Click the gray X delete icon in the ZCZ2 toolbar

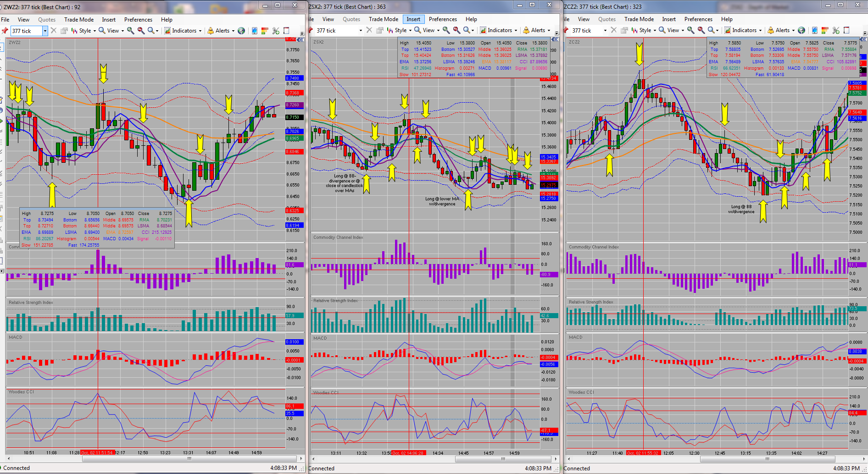click(x=613, y=30)
